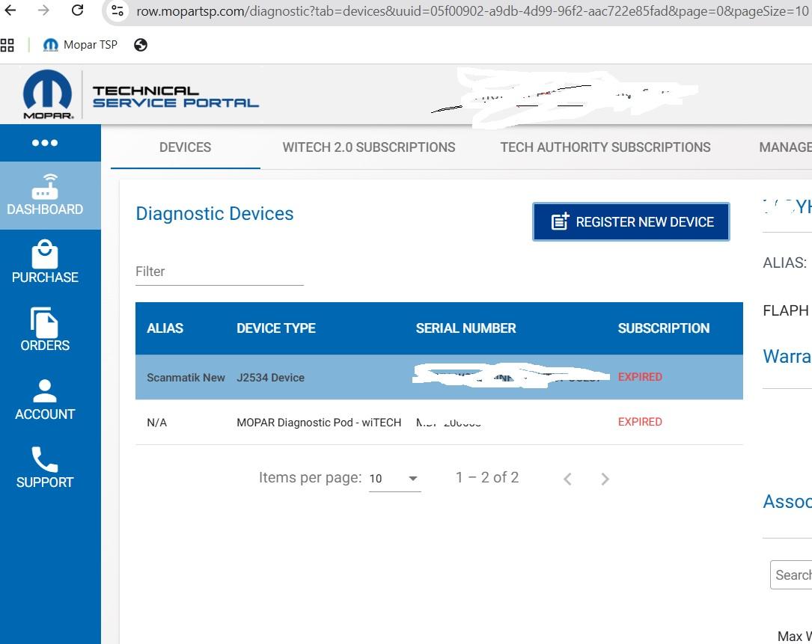Open Support from the sidebar
Screen dimensions: 812x644
pos(45,467)
